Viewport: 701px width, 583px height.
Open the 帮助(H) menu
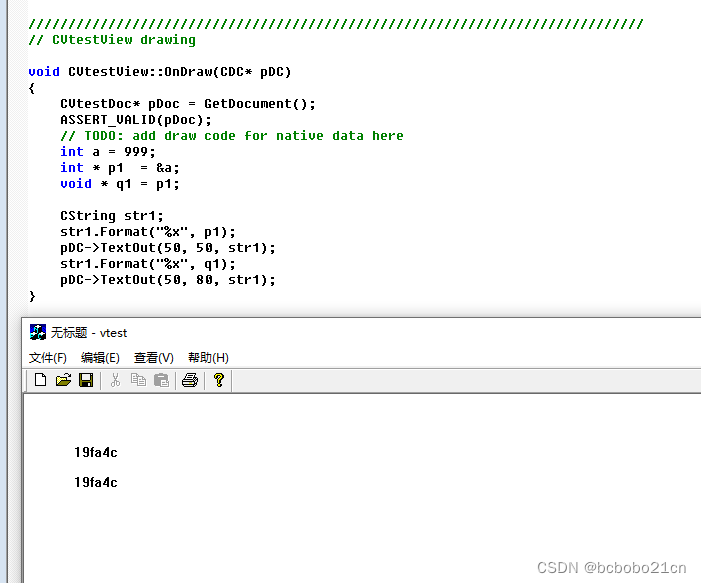(x=208, y=358)
